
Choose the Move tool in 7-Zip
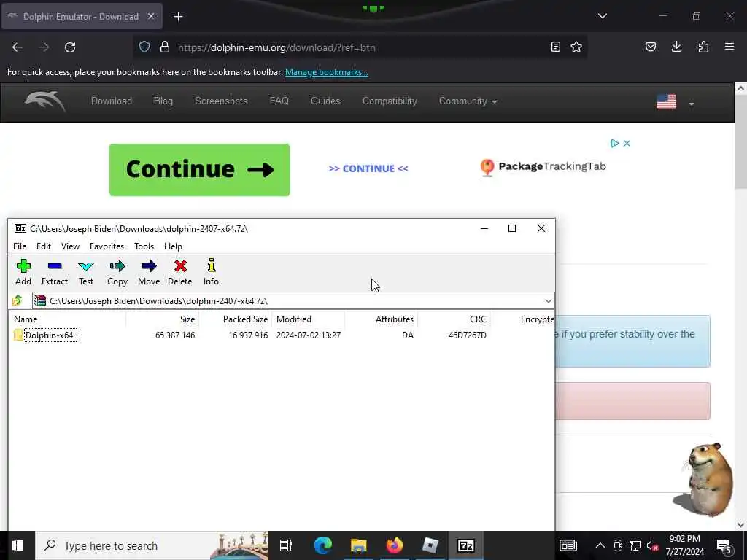click(x=149, y=272)
